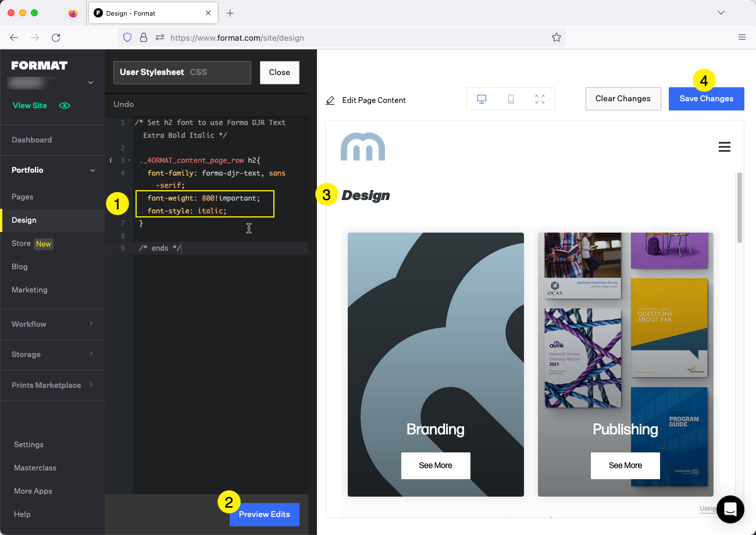Reload the page with the refresh icon

(x=56, y=37)
